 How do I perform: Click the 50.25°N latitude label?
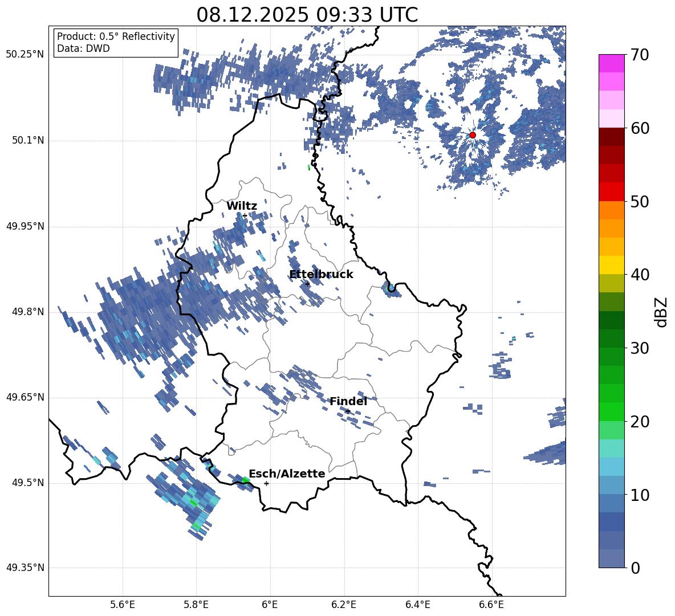pos(25,55)
